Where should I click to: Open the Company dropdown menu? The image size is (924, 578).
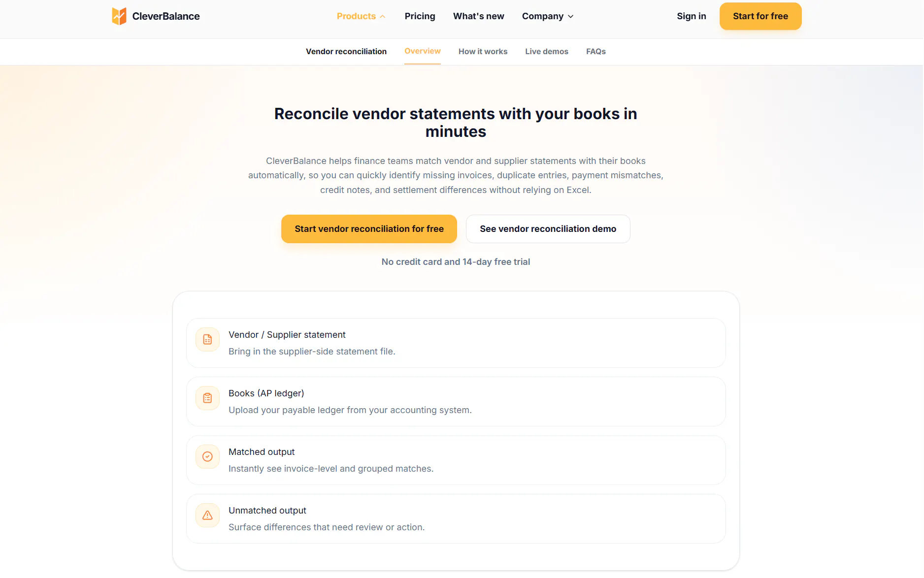click(548, 16)
